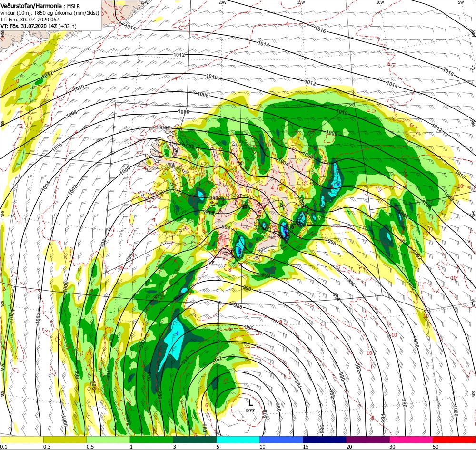Pick the blue 10 mm legend swatch
The image size is (476, 450).
281,440
